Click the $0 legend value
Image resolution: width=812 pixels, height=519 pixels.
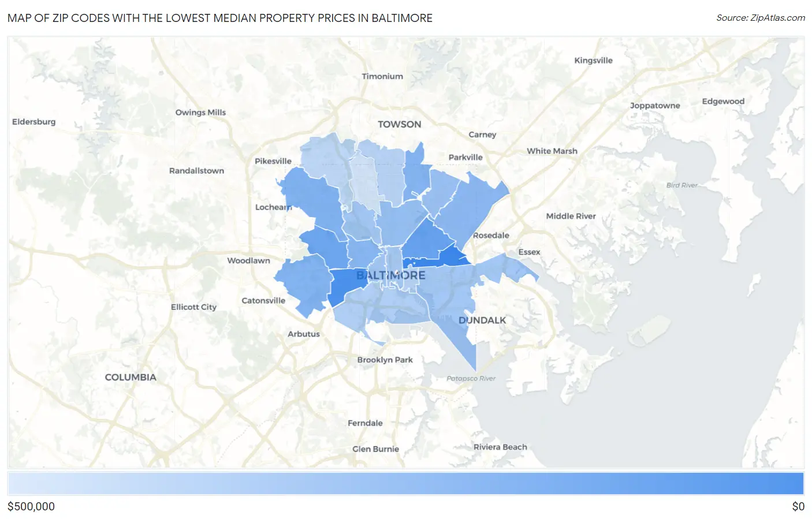(798, 506)
